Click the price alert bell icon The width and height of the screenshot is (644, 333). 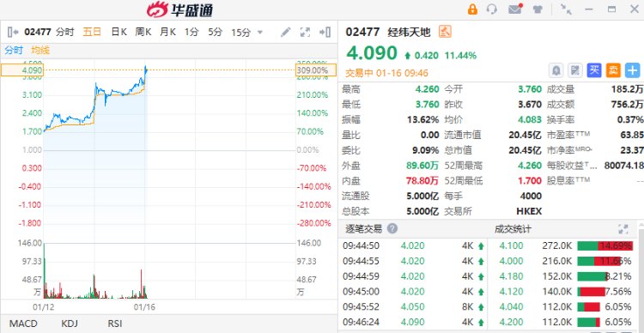click(556, 70)
